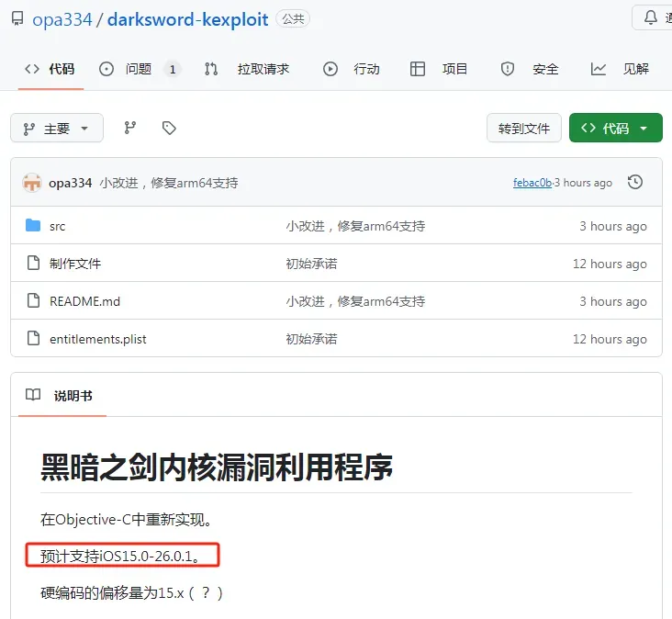Click text 在Objective-C中重新实现。

click(x=126, y=520)
